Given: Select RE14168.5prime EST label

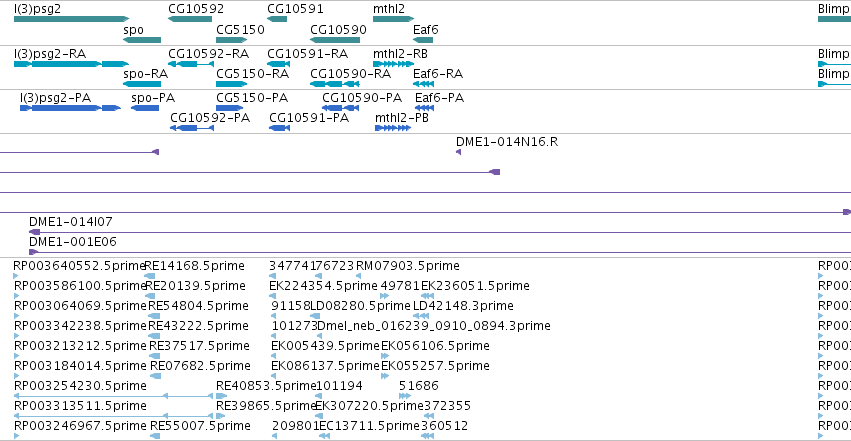Looking at the screenshot, I should [194, 266].
